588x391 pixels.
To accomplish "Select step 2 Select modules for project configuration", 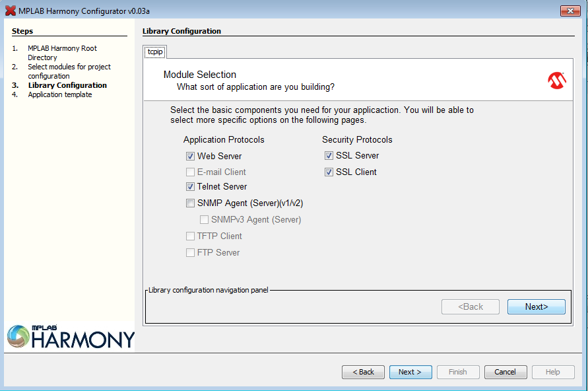I will click(69, 71).
